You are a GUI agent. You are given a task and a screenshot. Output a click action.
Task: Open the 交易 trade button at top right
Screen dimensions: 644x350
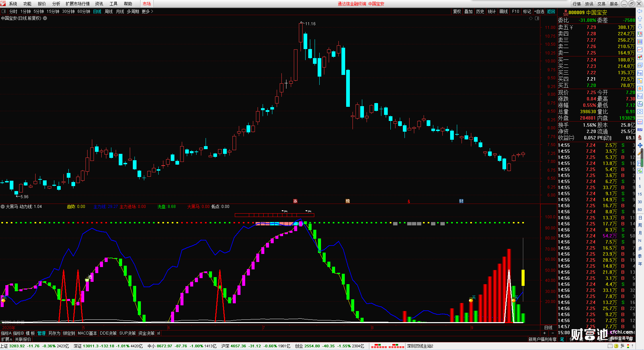coord(602,4)
